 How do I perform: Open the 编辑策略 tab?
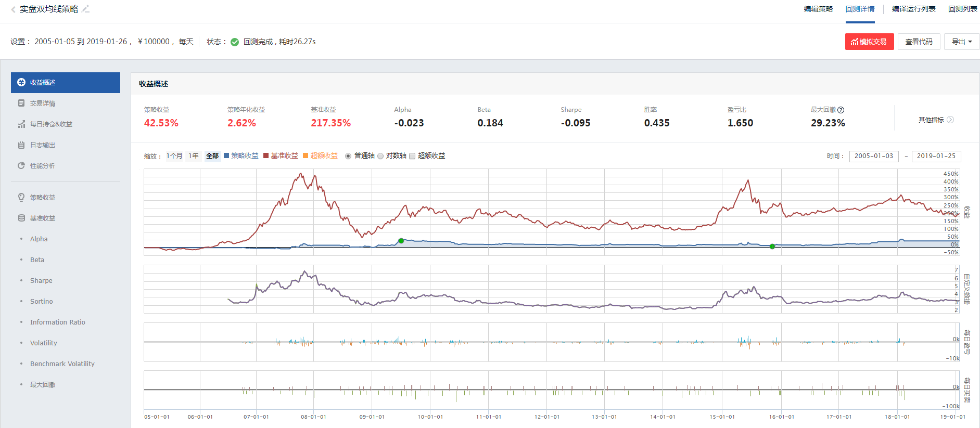818,9
